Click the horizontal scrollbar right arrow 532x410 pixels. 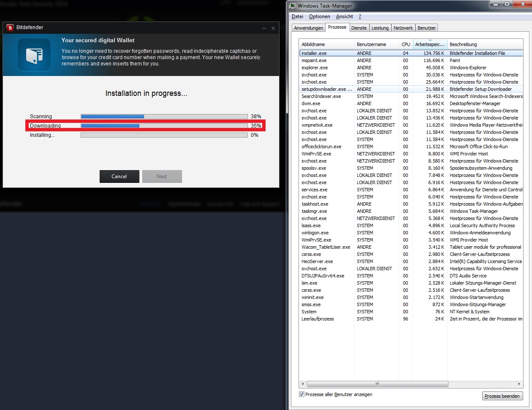pos(519,384)
